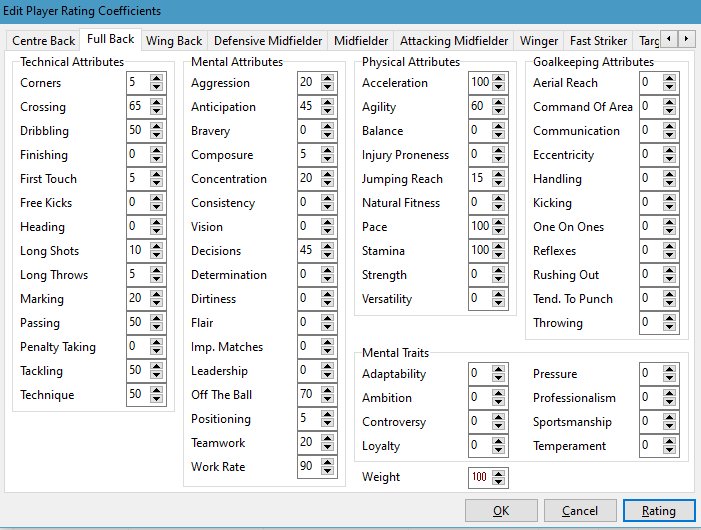This screenshot has width=701, height=530.
Task: Click the Flair value input field
Action: [309, 323]
